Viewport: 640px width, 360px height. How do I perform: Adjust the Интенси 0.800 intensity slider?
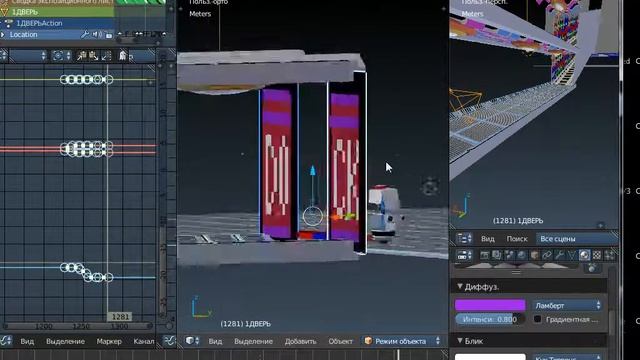[490, 319]
